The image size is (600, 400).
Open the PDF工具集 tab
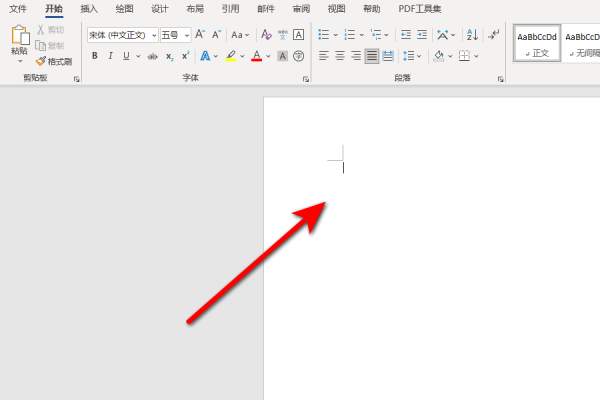tap(420, 9)
